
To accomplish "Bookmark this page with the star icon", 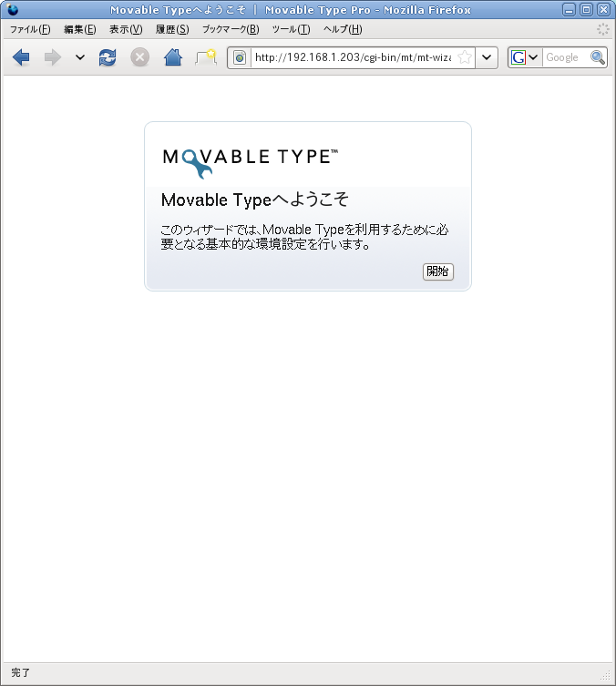I will [465, 57].
